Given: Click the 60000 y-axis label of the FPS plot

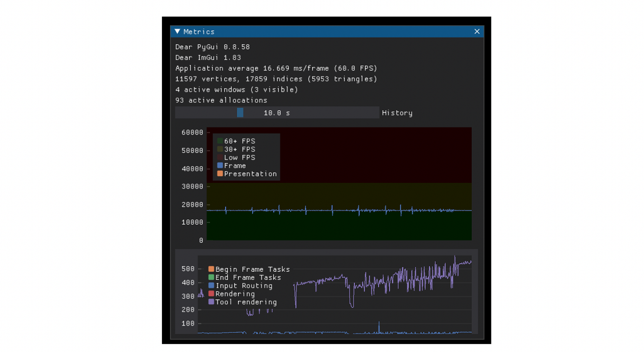Looking at the screenshot, I should tap(192, 132).
